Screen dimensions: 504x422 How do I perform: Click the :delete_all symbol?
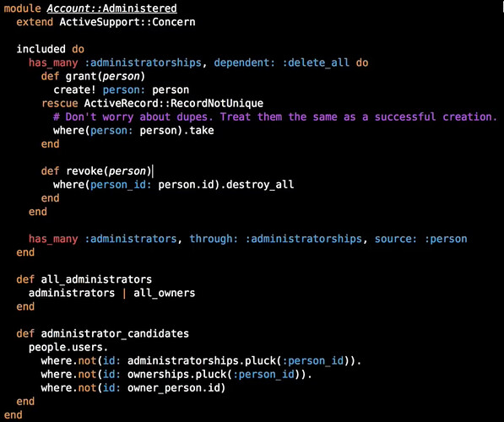coord(316,62)
